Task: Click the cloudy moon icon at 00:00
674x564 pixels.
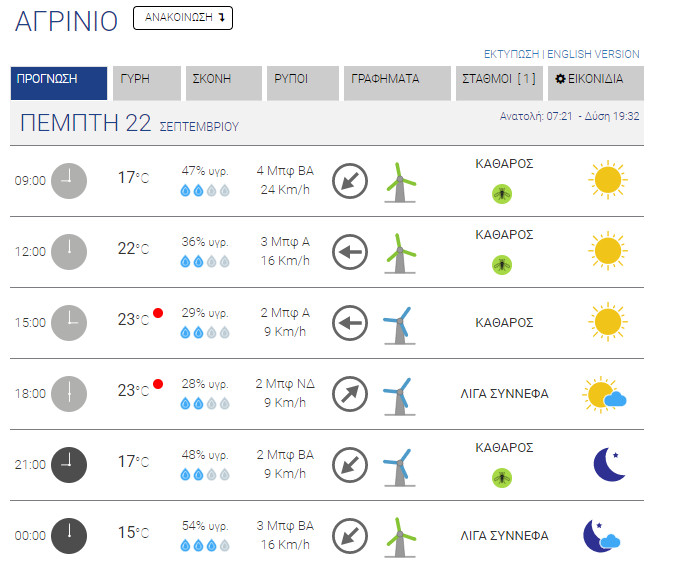Action: pyautogui.click(x=602, y=536)
